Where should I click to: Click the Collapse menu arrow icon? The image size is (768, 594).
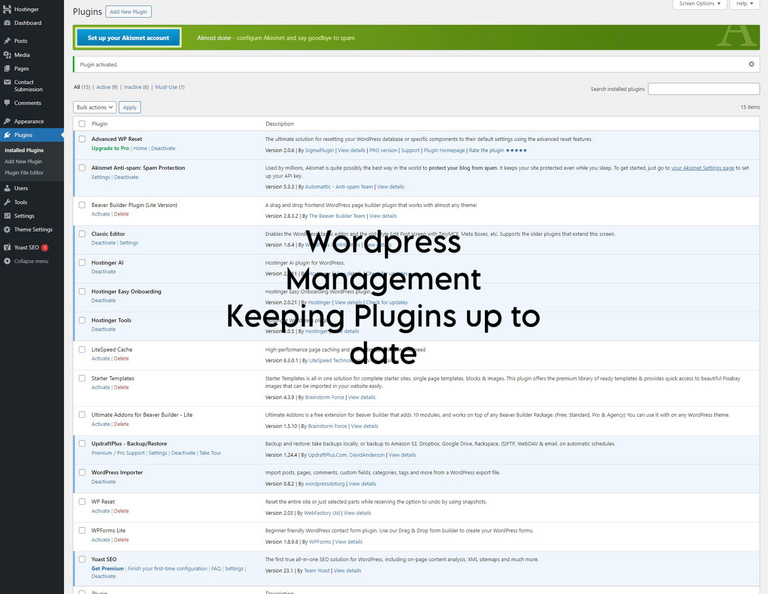[7, 261]
